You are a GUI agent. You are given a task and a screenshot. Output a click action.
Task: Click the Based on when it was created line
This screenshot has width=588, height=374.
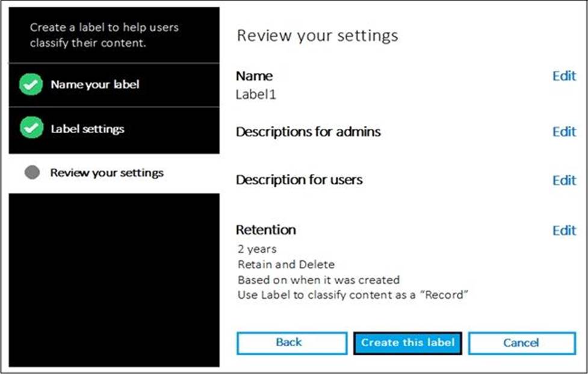pos(318,280)
